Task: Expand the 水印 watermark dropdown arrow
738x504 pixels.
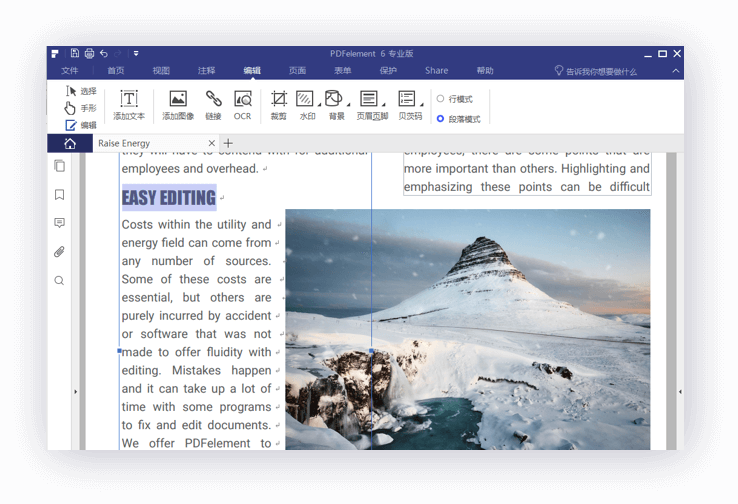Action: 319,104
